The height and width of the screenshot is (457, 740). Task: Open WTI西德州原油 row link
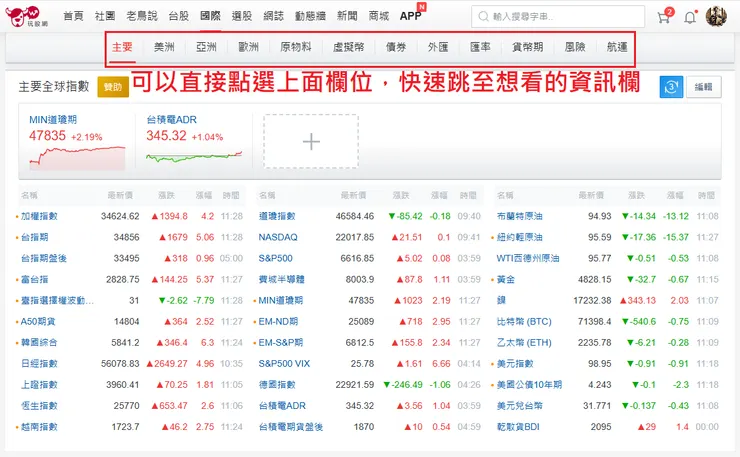(x=528, y=258)
